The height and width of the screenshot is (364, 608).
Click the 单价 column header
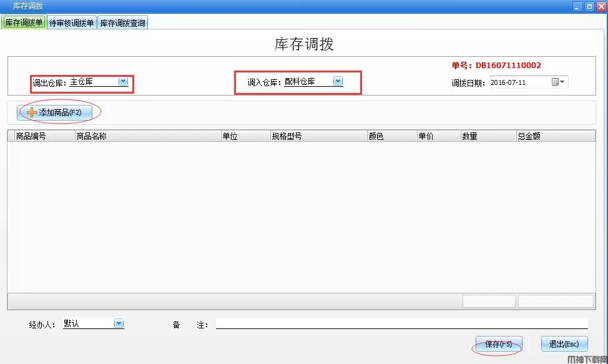tap(439, 136)
